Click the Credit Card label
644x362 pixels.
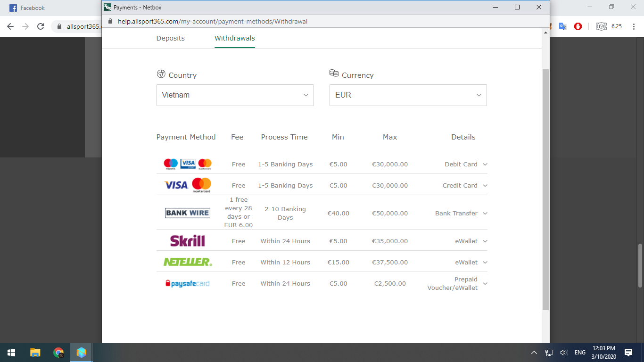[x=460, y=186]
